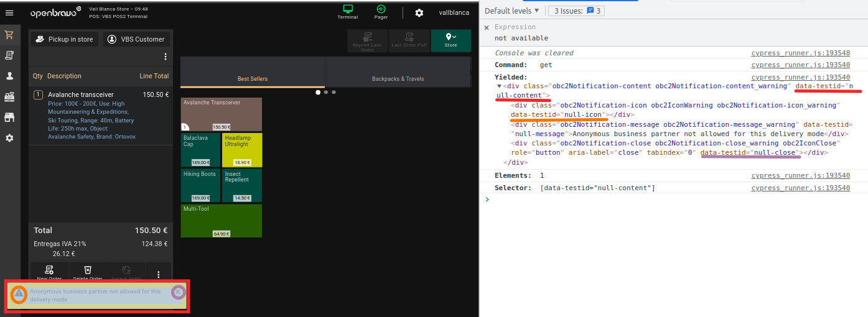This screenshot has width=868, height=317.
Task: Open the hamburger main menu
Action: point(9,12)
